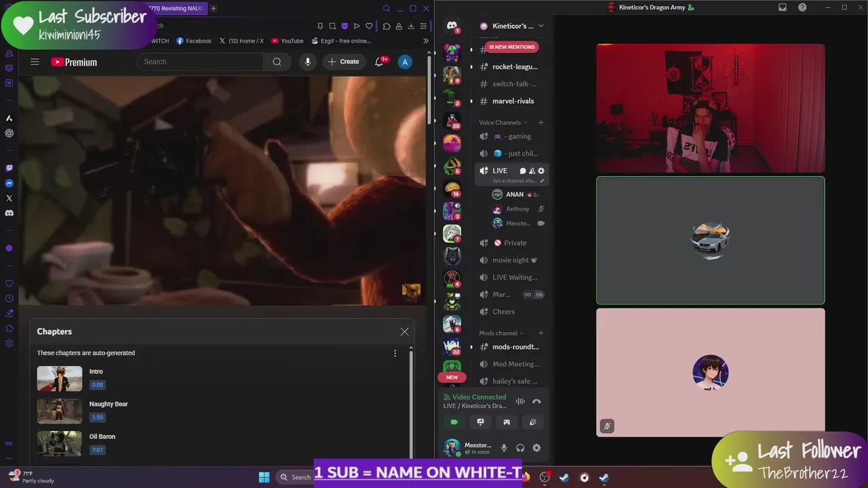
Task: Toggle the browser VPN shield icon
Action: tap(344, 26)
